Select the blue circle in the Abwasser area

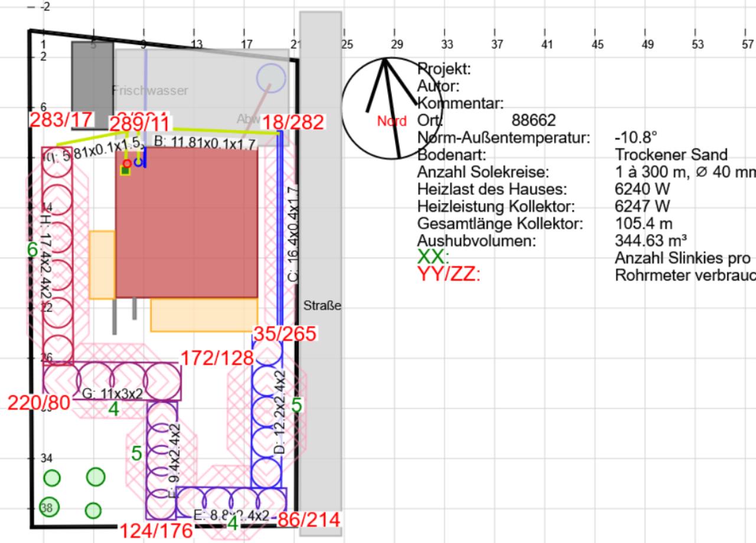[x=271, y=77]
